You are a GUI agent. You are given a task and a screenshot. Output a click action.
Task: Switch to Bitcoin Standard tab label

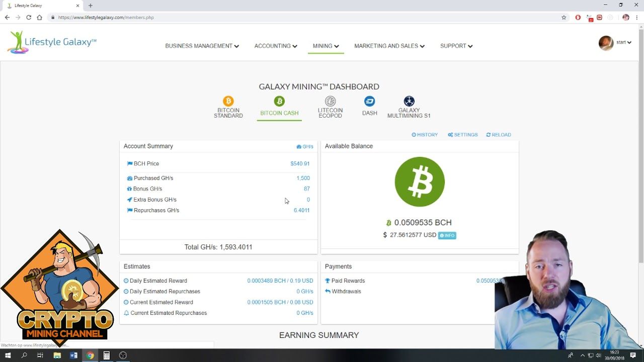228,113
